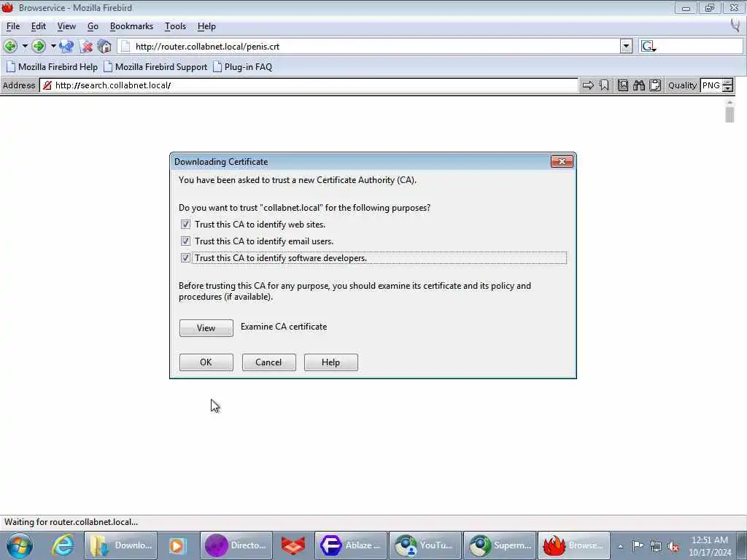Click the Google search engine icon
Screen dimensions: 747x560
coord(648,46)
